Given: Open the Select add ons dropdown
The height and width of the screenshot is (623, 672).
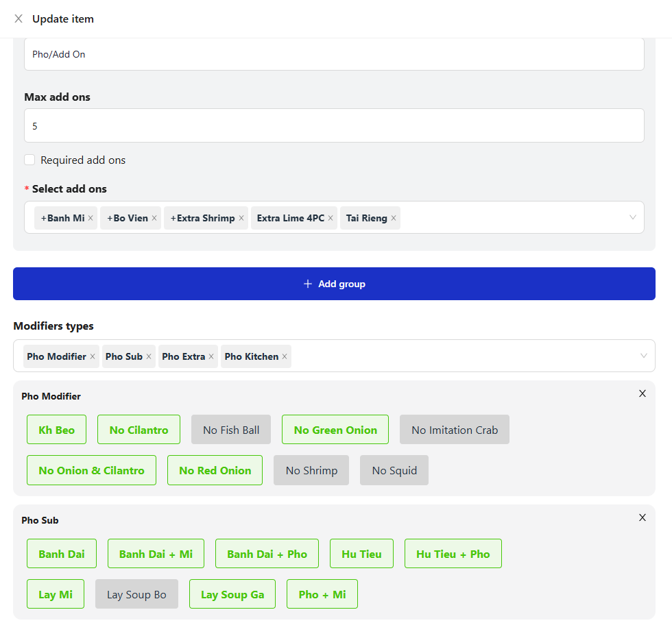Looking at the screenshot, I should [x=632, y=217].
